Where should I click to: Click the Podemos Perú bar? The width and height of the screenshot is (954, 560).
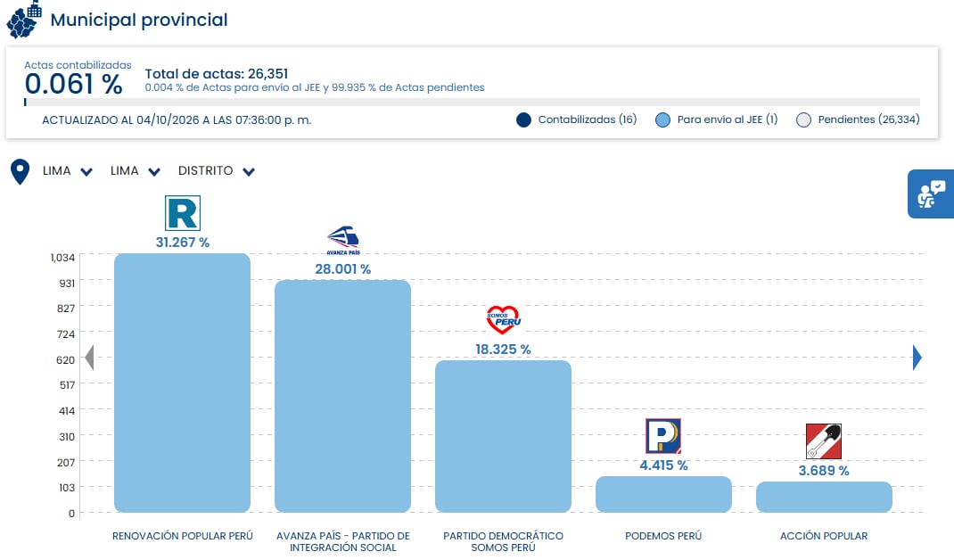click(x=663, y=494)
